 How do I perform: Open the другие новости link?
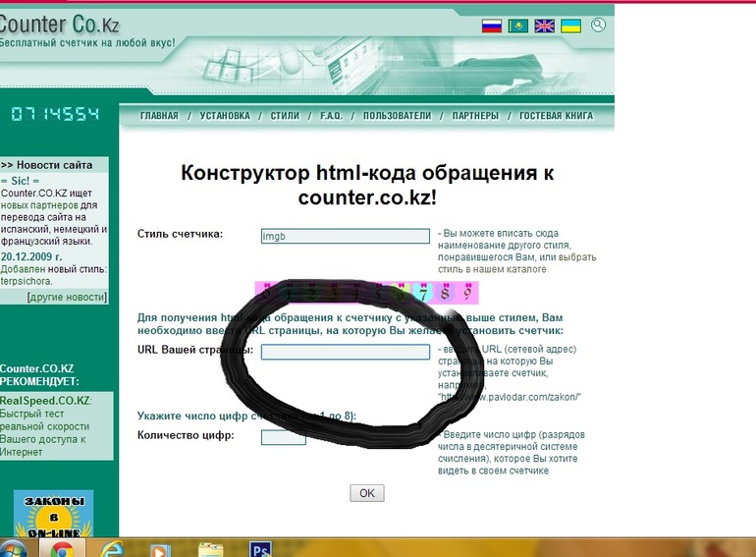coord(67,297)
